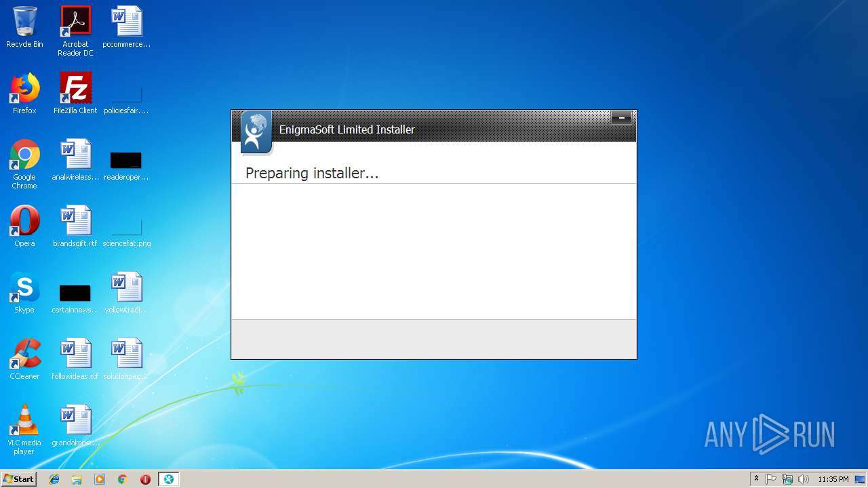Open the volume speaker tray icon
The height and width of the screenshot is (488, 868).
804,479
